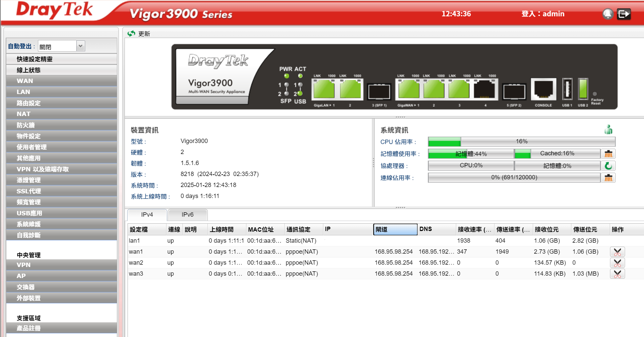Sort by the MAC位址 column header
Screen dimensions: 644x337
[265, 229]
